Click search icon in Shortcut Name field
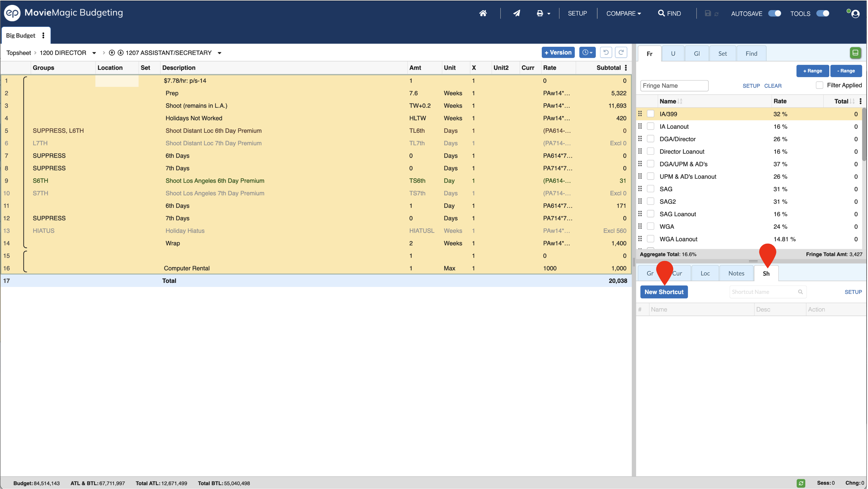The image size is (868, 489). point(800,292)
